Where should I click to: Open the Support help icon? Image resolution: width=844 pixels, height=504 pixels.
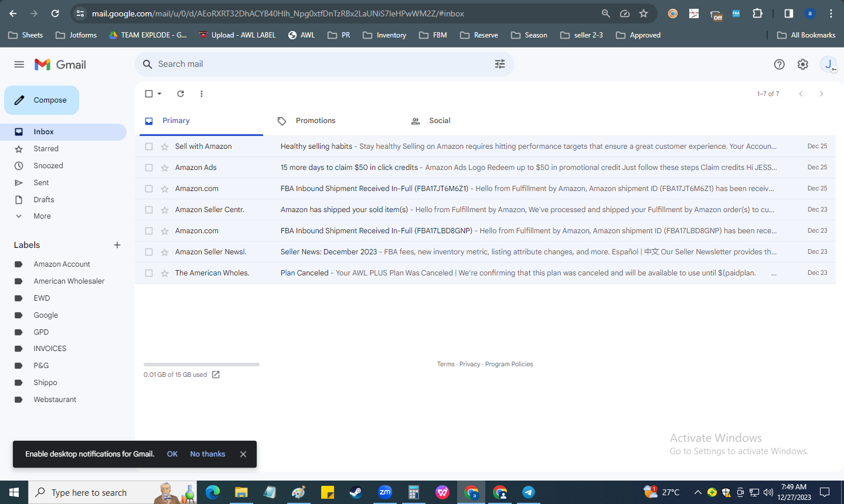pyautogui.click(x=779, y=64)
